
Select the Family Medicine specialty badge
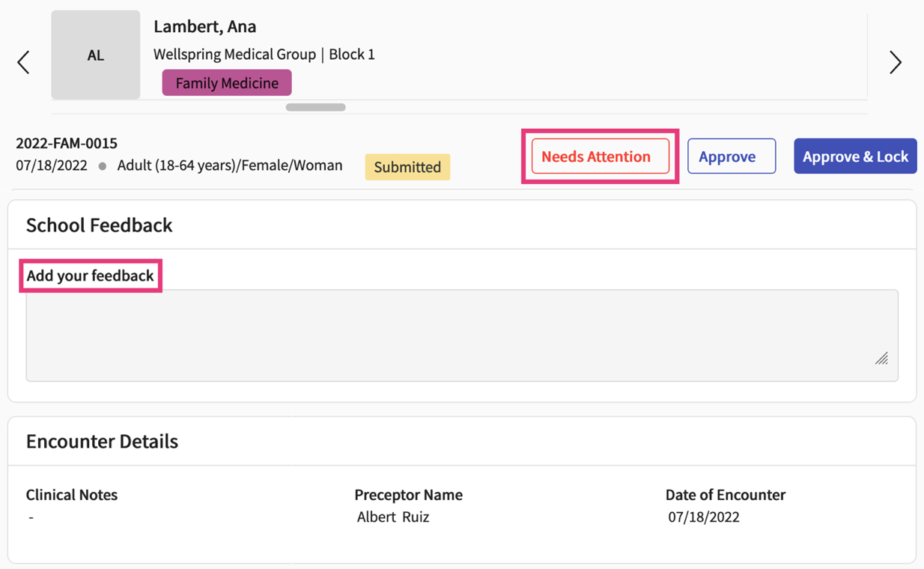226,82
